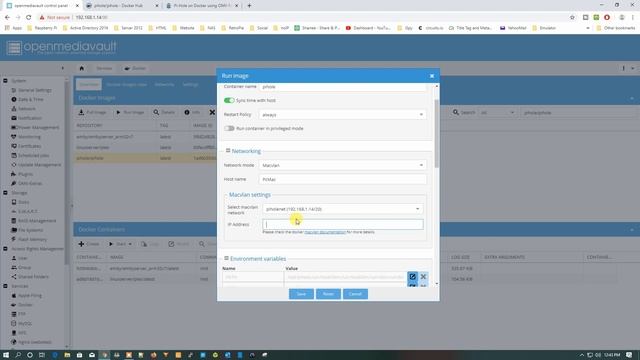This screenshot has height=360, width=640.
Task: Edit the first environment variable row
Action: pos(412,277)
